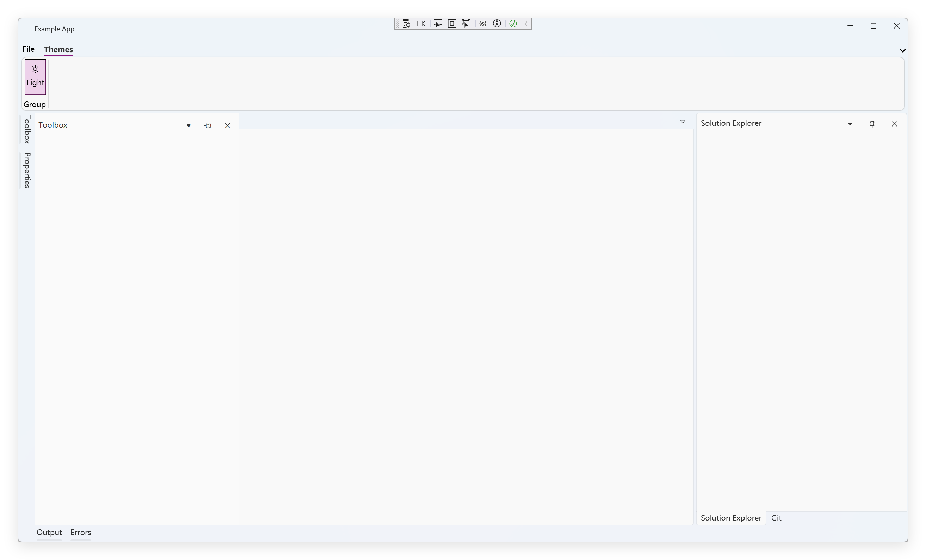Switch to the Git tab

click(x=776, y=518)
